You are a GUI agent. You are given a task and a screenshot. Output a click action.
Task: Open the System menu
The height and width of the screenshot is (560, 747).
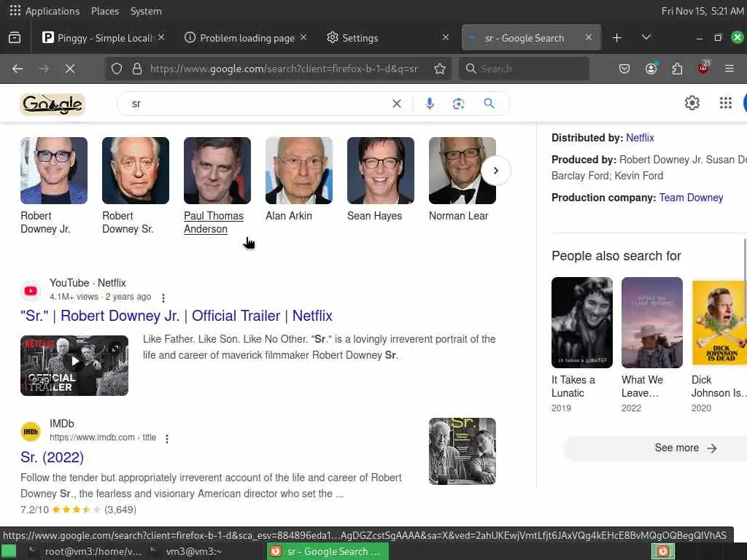146,10
